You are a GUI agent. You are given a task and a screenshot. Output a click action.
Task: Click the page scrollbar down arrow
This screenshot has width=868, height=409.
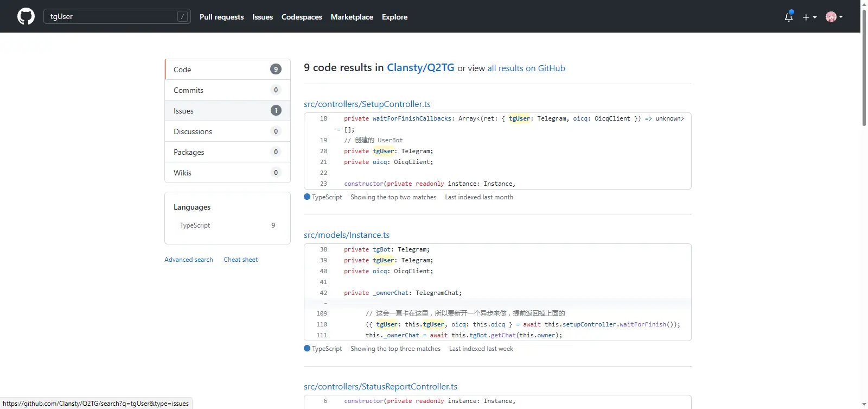point(864,405)
